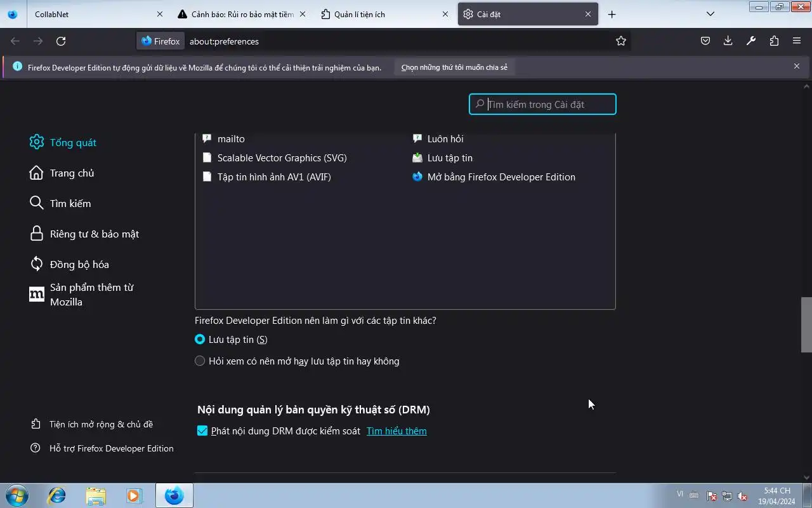This screenshot has width=812, height=508.
Task: Reload the current page
Action: click(x=61, y=41)
